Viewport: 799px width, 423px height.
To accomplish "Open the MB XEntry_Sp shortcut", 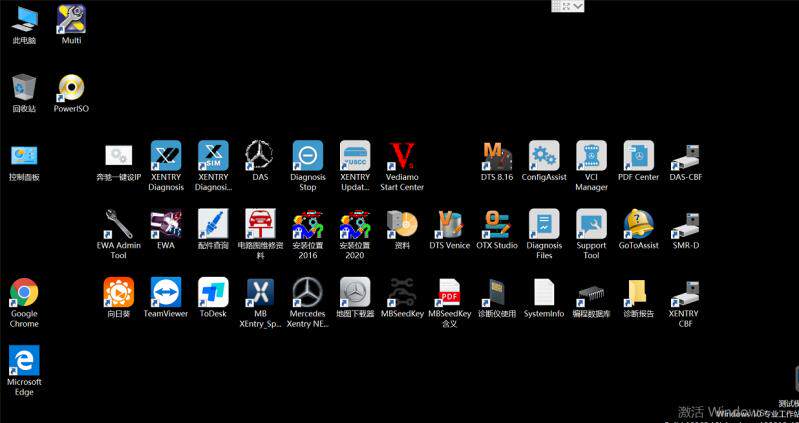I will pos(260,293).
